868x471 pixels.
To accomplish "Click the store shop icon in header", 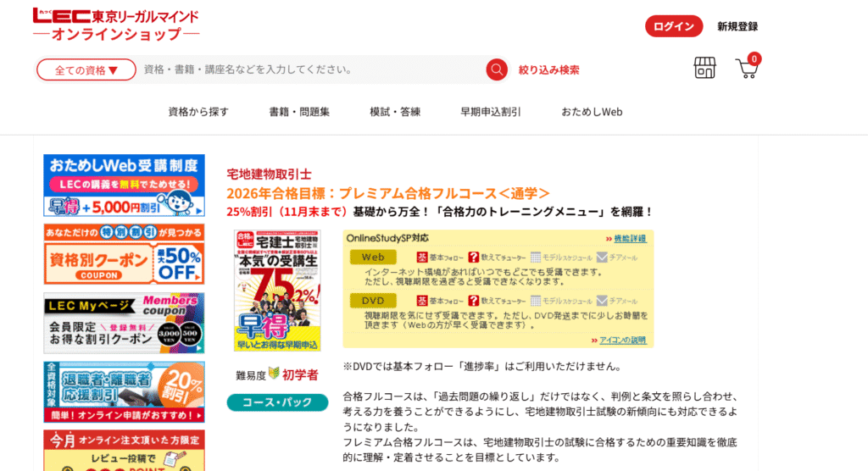I will 704,69.
